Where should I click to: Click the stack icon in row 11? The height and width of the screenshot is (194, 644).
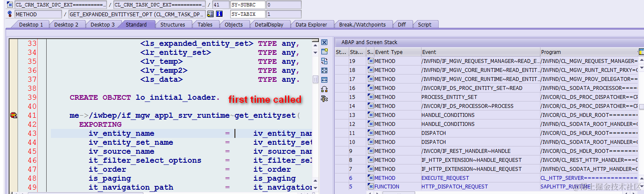click(370, 133)
